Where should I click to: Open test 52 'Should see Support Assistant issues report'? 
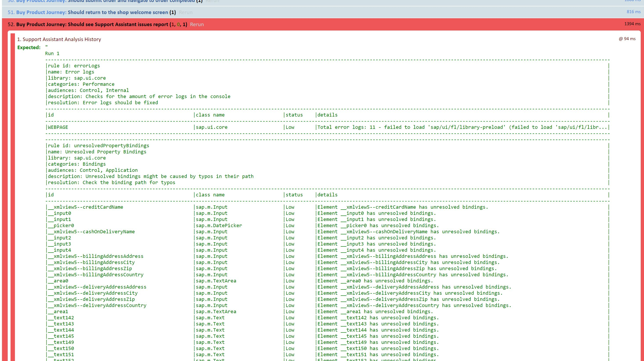click(x=118, y=25)
